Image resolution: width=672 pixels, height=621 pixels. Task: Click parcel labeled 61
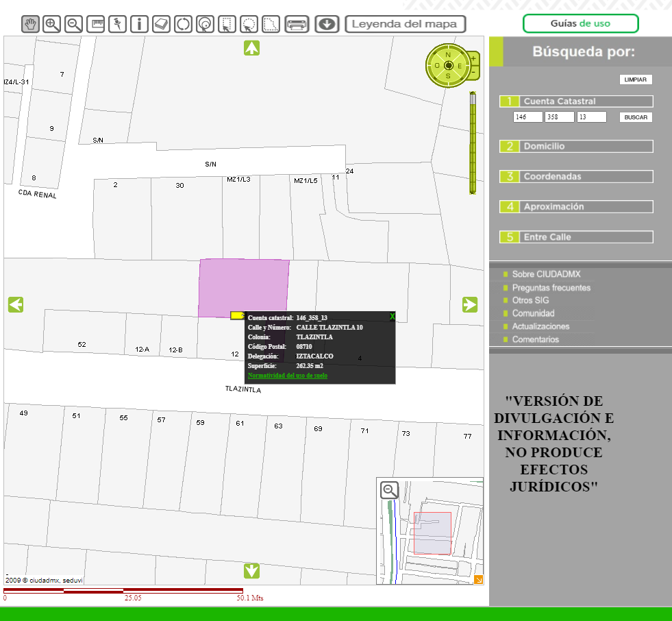click(x=242, y=464)
